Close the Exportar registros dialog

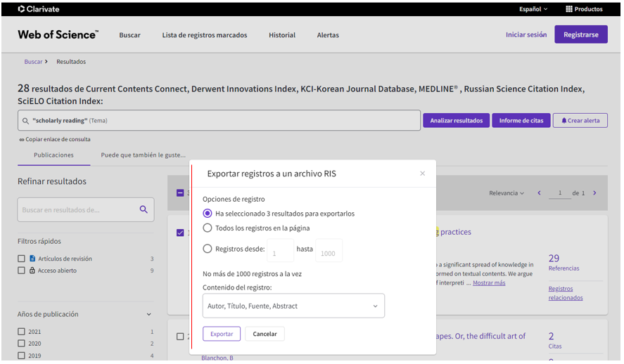(x=422, y=174)
